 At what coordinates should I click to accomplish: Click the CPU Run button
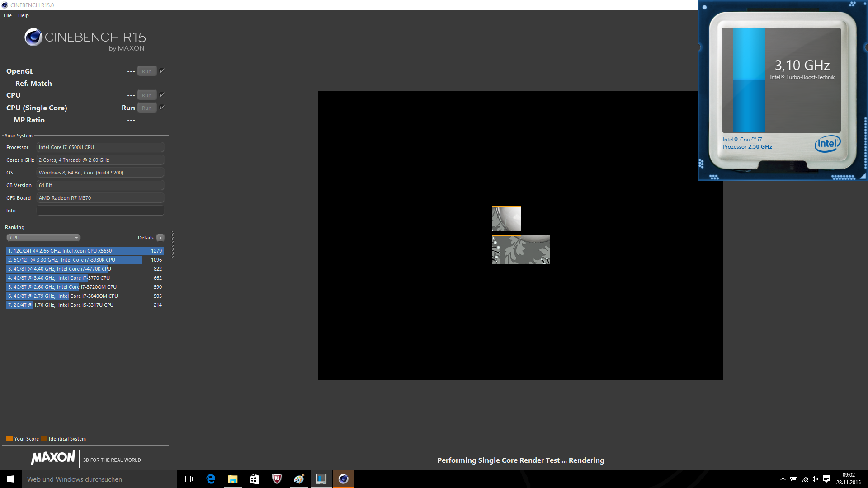pyautogui.click(x=147, y=95)
